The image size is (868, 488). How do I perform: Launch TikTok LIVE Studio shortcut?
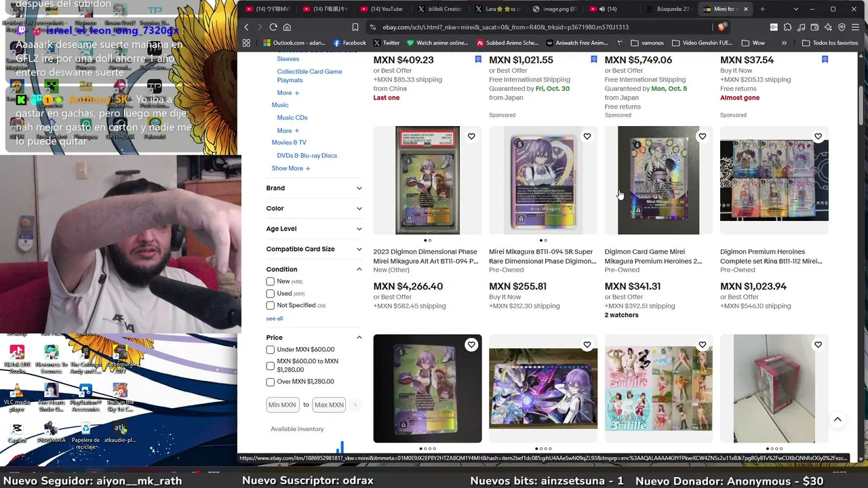click(17, 359)
